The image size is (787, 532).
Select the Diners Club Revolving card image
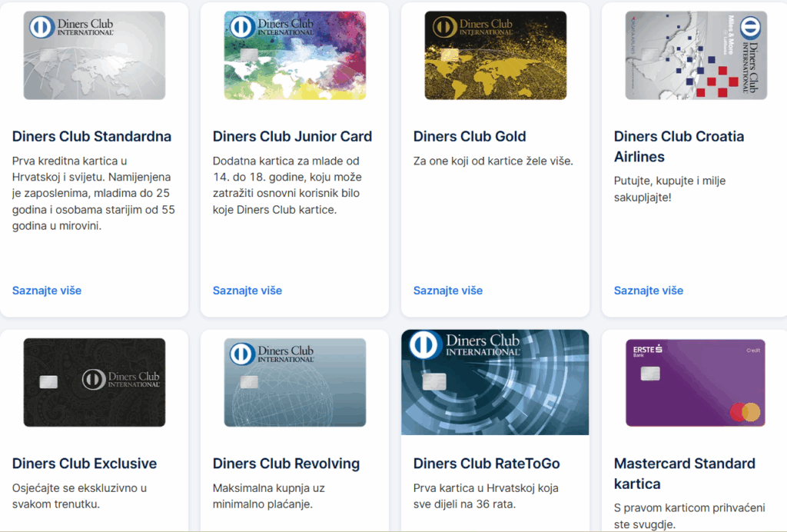click(x=294, y=382)
